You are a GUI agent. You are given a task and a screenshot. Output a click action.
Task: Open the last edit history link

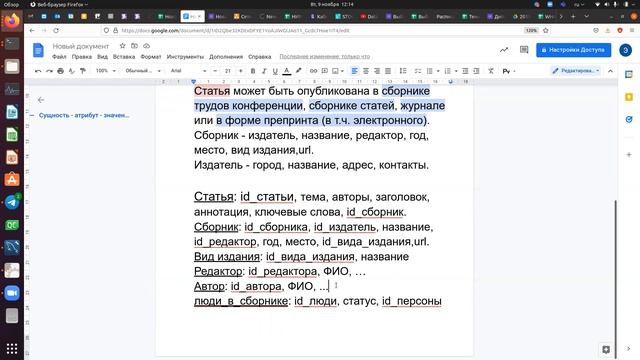coord(324,57)
